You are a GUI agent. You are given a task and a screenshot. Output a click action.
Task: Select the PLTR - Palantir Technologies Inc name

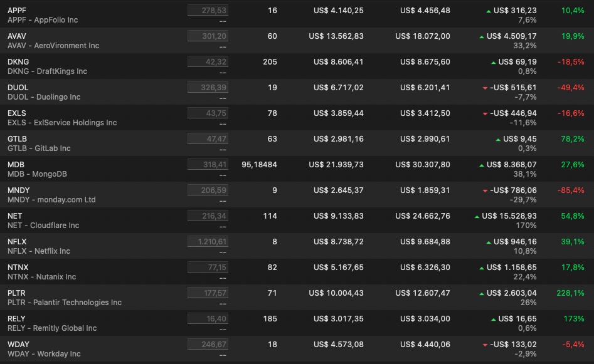[x=64, y=303]
